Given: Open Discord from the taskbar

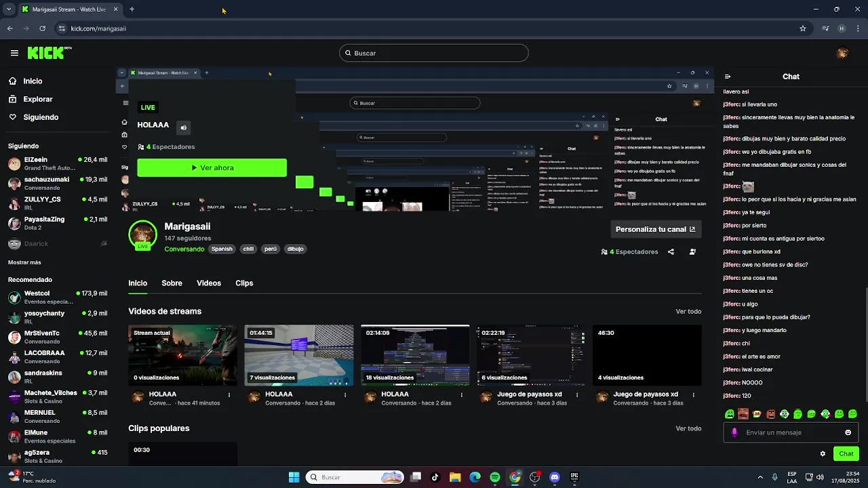Looking at the screenshot, I should (x=555, y=477).
